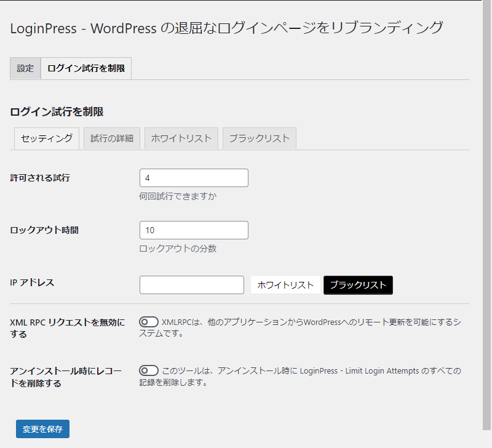Click the 許可される試行 label

pos(40,178)
